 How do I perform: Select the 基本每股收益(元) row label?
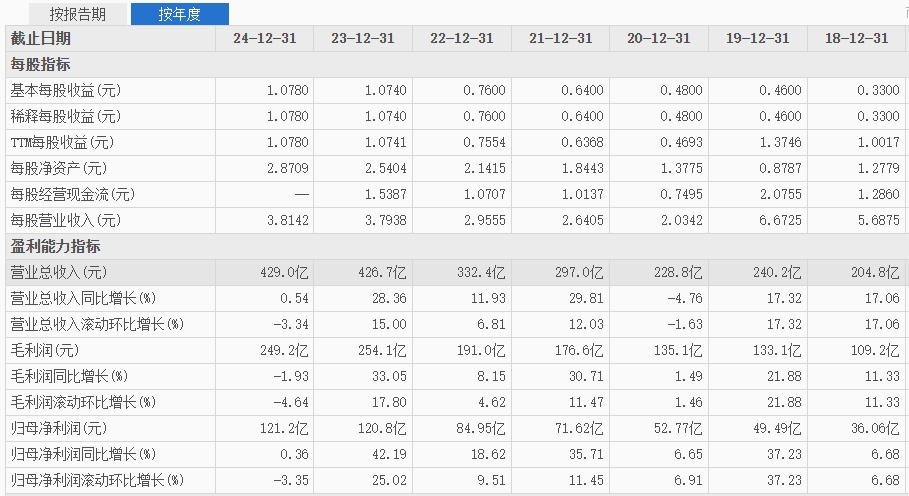pos(65,90)
